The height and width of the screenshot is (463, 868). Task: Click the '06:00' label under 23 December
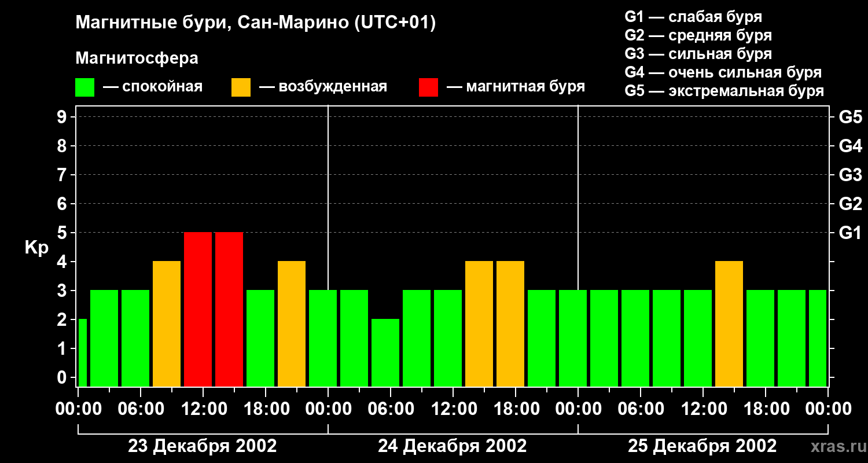tap(141, 409)
